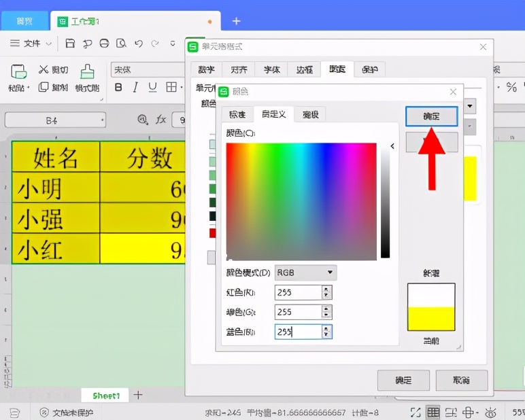
Task: Switch to the Number tab in Format Cells
Action: pyautogui.click(x=206, y=69)
